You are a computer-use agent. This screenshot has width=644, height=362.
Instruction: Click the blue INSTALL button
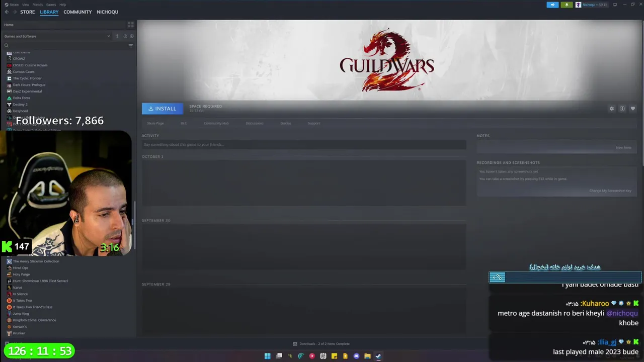tap(163, 109)
